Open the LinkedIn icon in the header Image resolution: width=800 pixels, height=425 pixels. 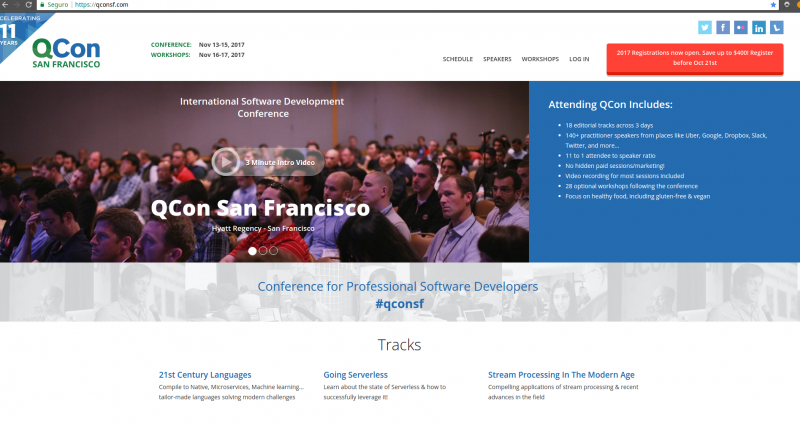(x=759, y=28)
